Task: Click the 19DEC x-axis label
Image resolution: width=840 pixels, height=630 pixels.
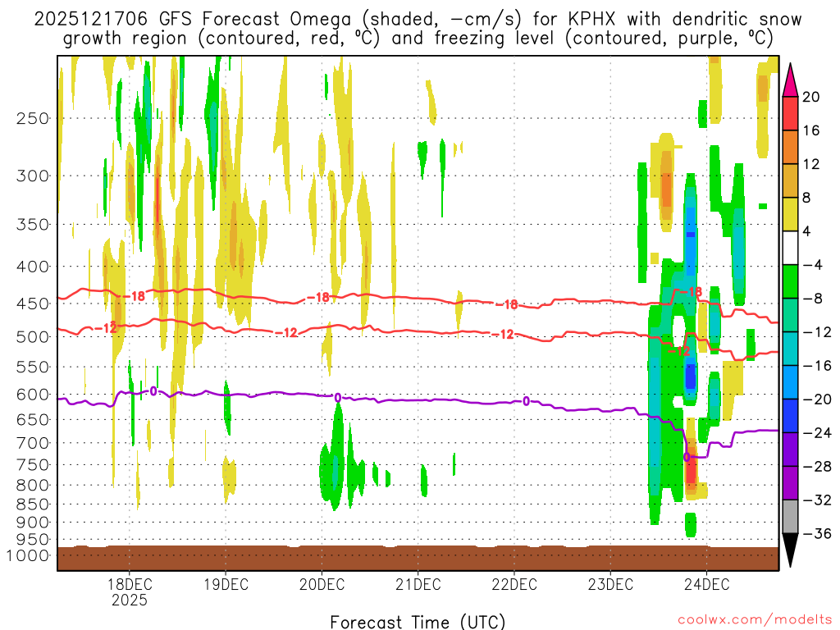Action: [x=226, y=584]
